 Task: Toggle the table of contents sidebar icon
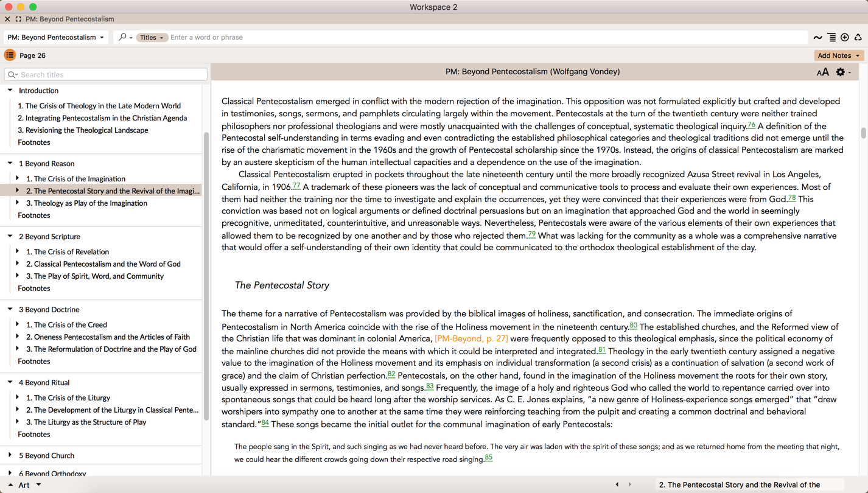[x=10, y=55]
